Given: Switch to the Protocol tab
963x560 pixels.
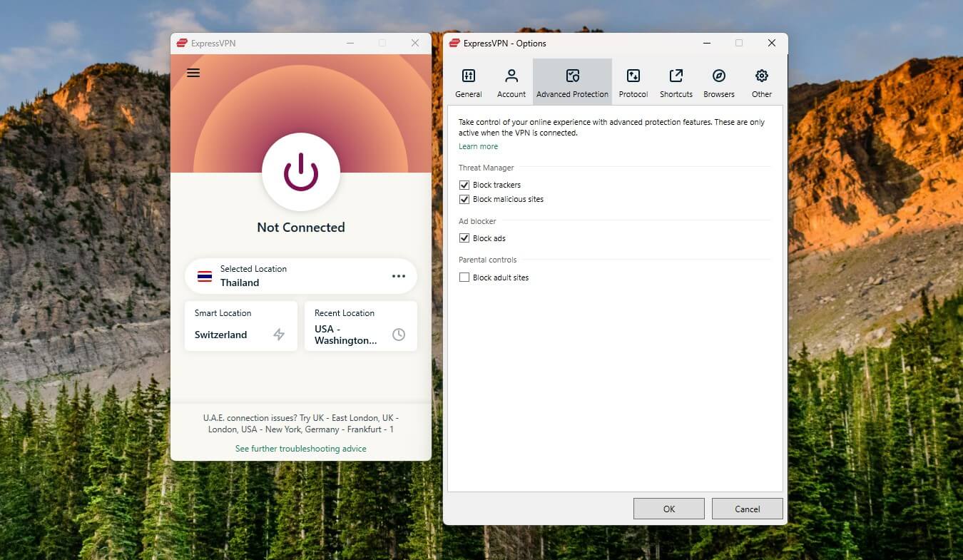Looking at the screenshot, I should 633,83.
